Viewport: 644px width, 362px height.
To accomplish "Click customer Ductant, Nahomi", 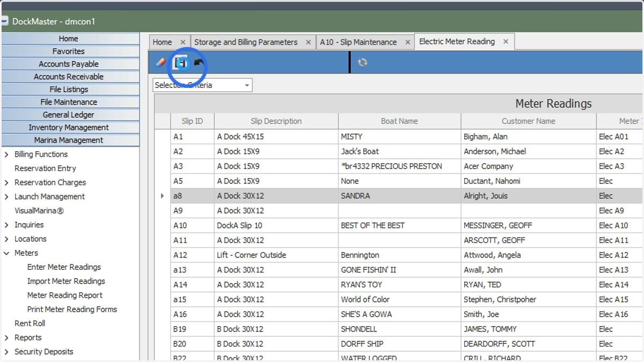I will pyautogui.click(x=529, y=181).
